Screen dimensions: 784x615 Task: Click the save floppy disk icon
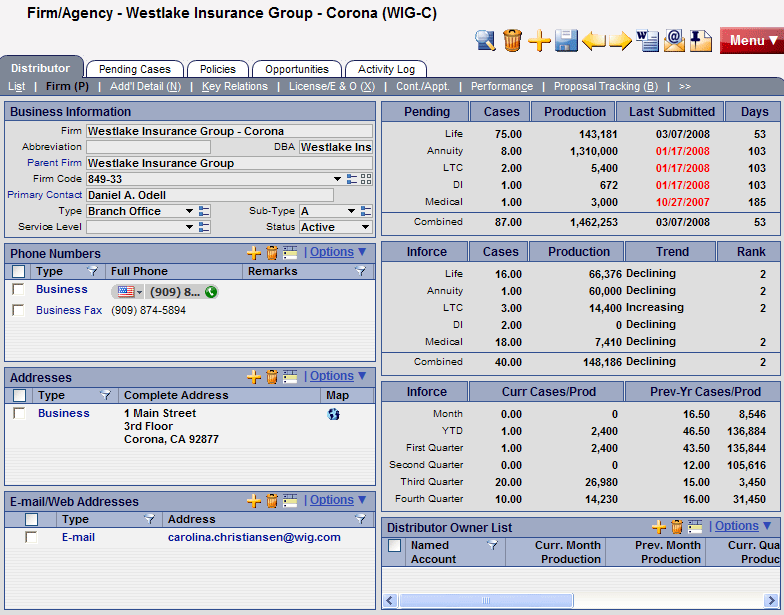click(x=567, y=41)
